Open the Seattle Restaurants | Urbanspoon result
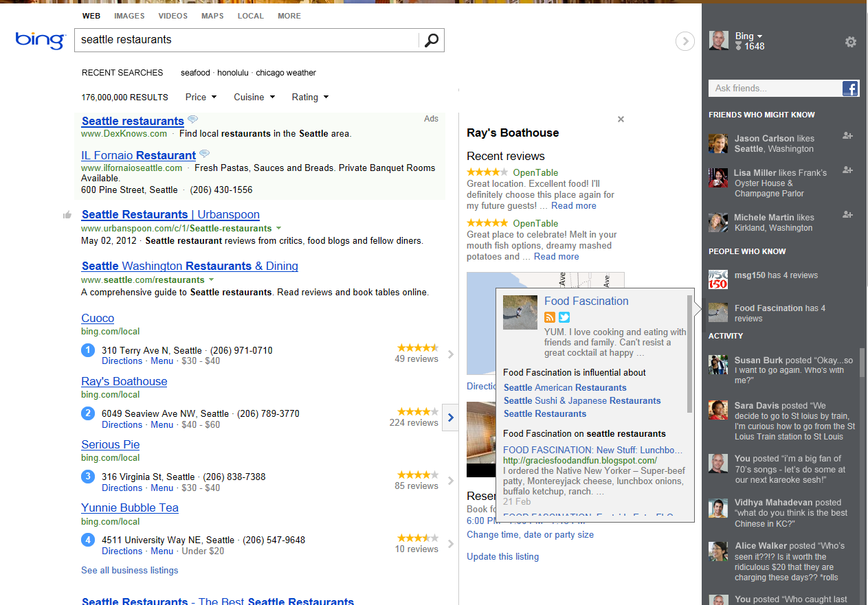Viewport: 868px width, 605px height. point(170,214)
